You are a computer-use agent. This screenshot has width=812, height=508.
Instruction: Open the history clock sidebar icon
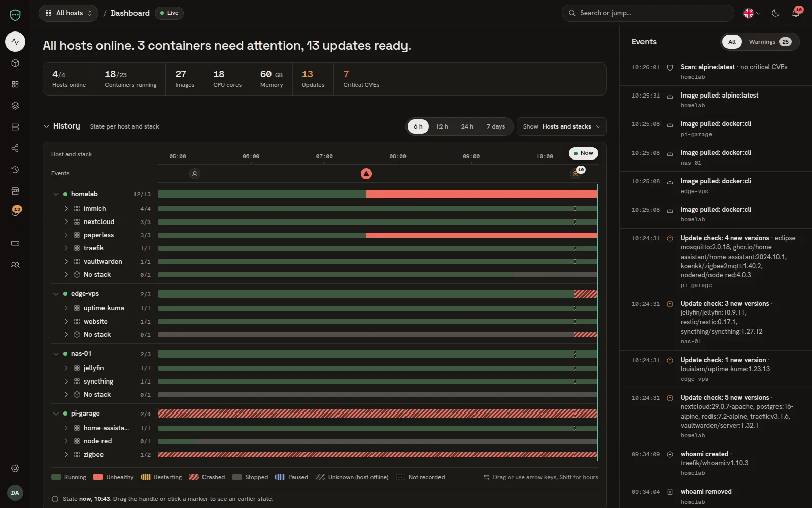click(x=15, y=170)
